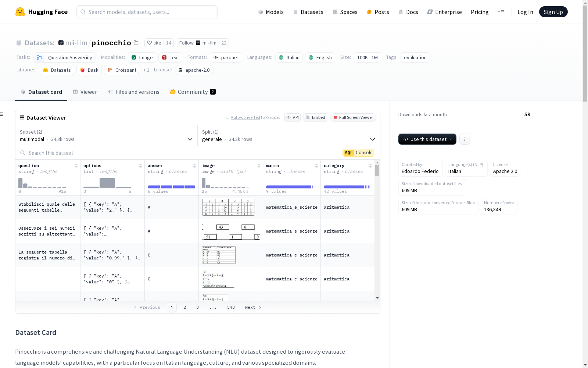Go to Models in the top navigation
Screen dimensions: 588x368
(271, 12)
